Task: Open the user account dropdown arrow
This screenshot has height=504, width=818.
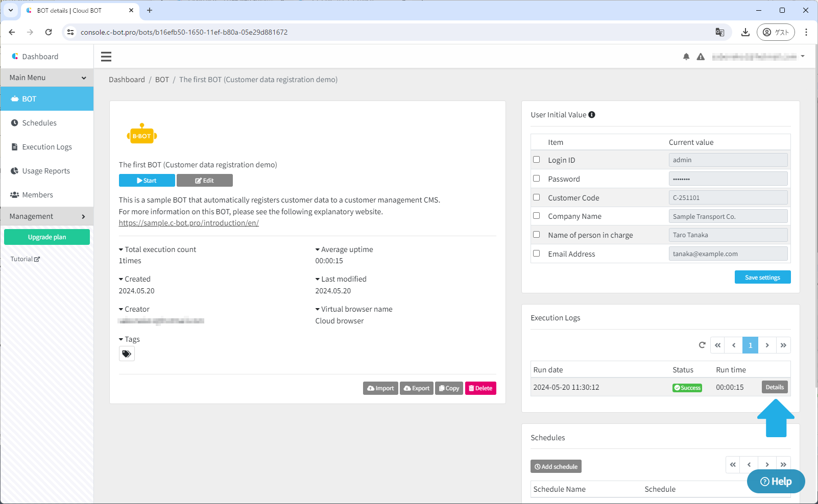Action: pyautogui.click(x=803, y=56)
